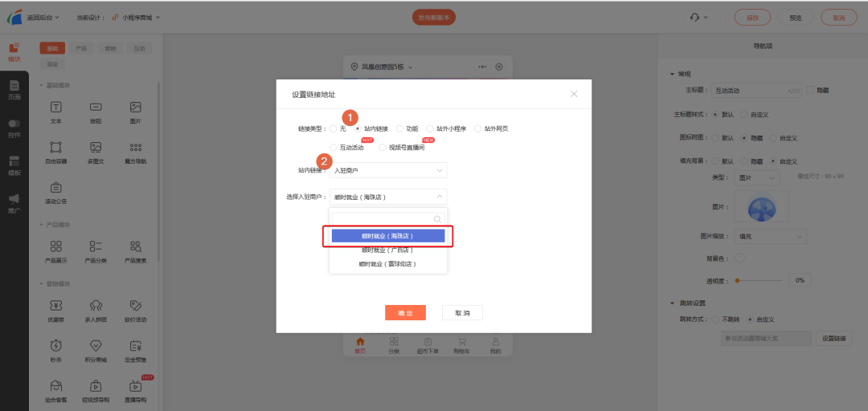Open the 类型 dropdown showing 图片
868x411 pixels.
click(757, 178)
